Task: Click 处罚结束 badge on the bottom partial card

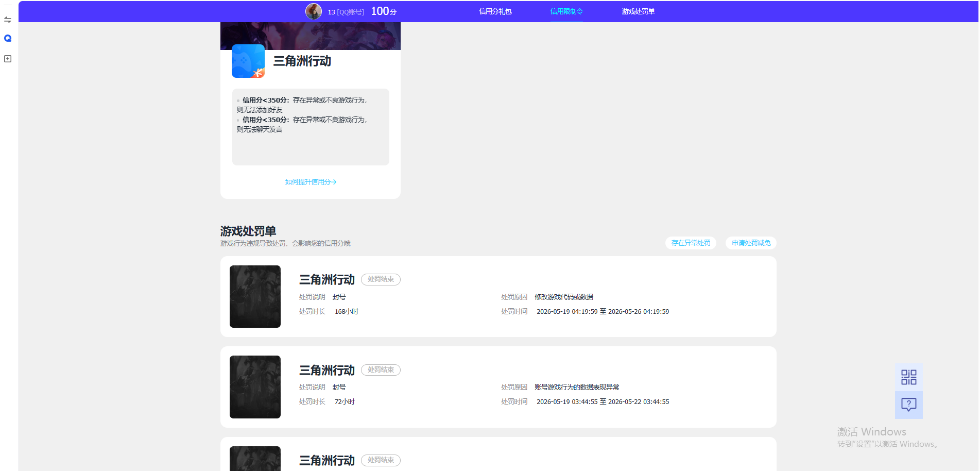Action: click(x=381, y=460)
